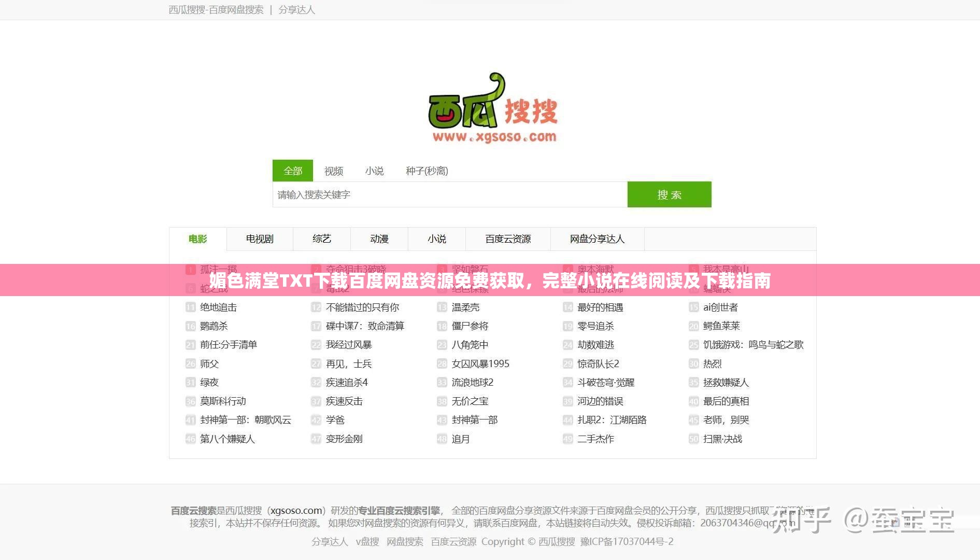980x560 pixels.
Task: Click the green 搜索 button
Action: [670, 194]
